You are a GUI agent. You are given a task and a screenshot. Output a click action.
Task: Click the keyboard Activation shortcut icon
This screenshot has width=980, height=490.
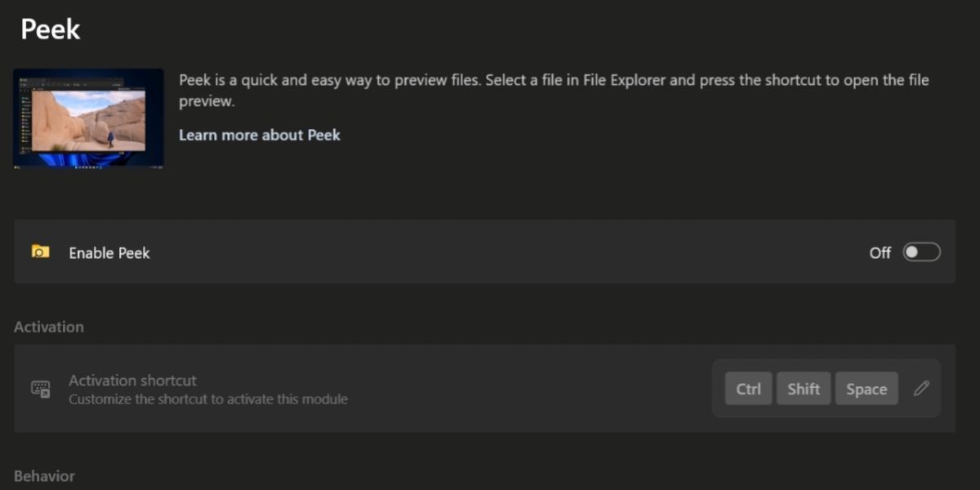[x=40, y=389]
